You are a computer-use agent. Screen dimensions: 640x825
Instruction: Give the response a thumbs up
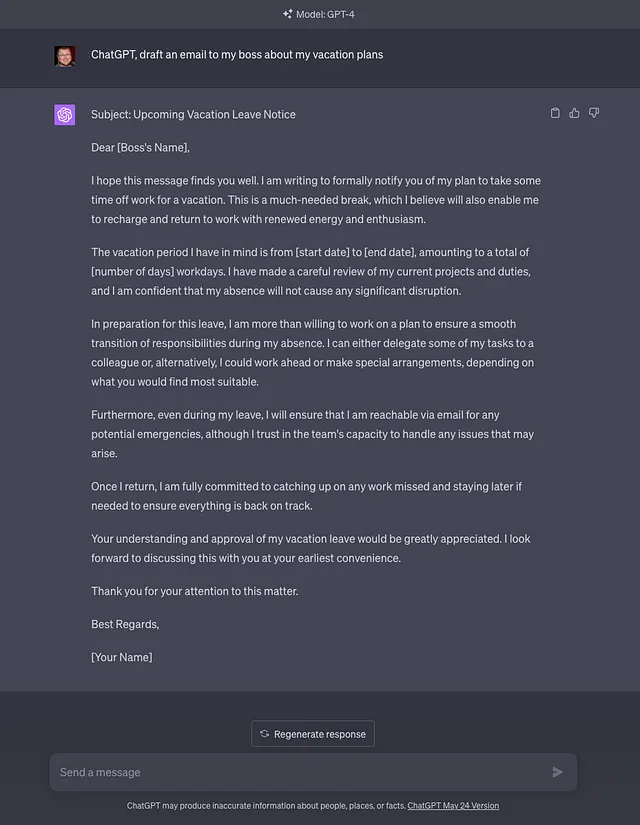tap(574, 113)
